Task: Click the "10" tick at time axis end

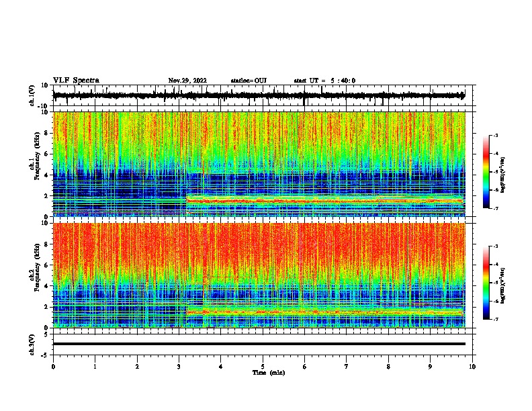Action: (x=472, y=367)
